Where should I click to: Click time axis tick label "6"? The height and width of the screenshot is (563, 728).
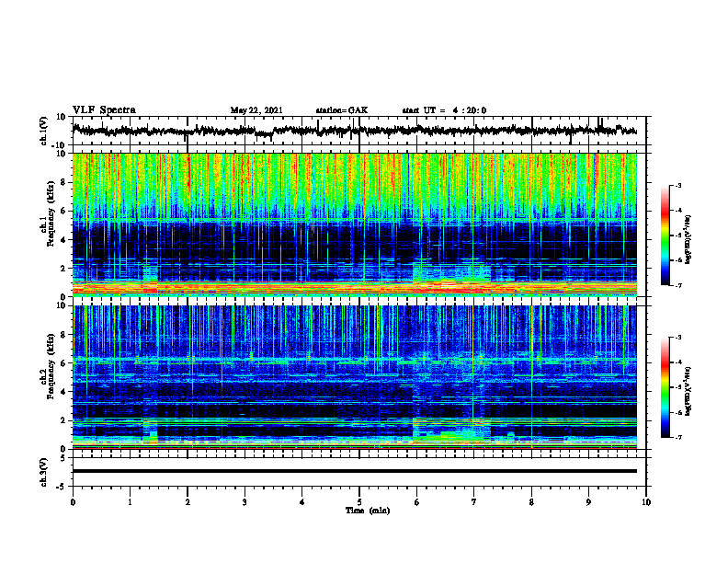[417, 502]
